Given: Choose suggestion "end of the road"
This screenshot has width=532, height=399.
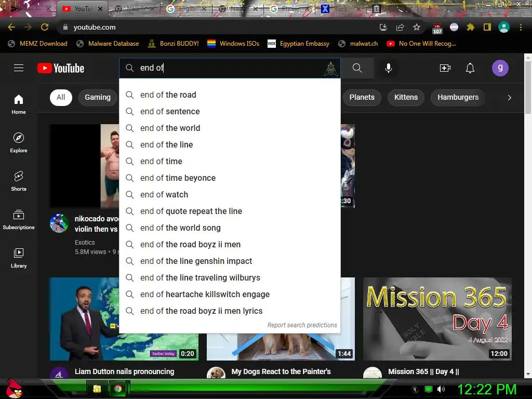Looking at the screenshot, I should pyautogui.click(x=230, y=95).
